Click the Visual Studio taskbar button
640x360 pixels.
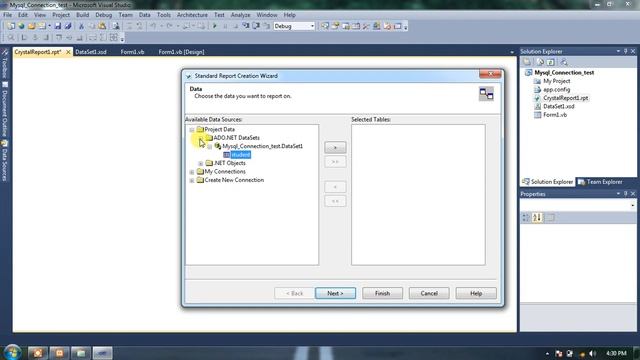coord(102,353)
